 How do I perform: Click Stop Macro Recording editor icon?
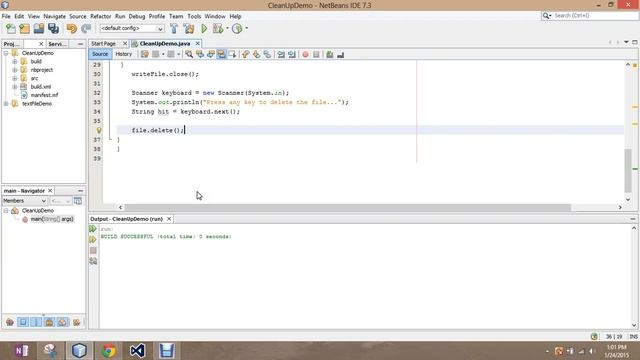click(x=316, y=54)
